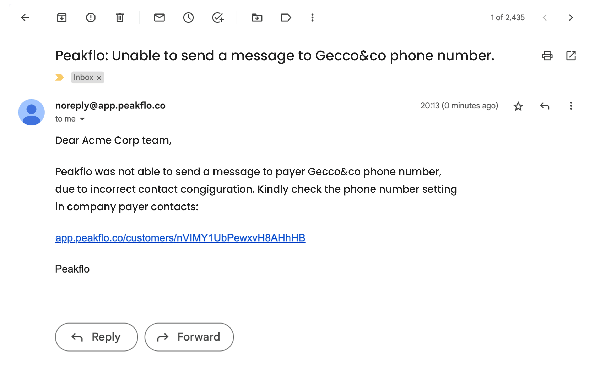Click the Forward button below message
This screenshot has height=376, width=600.
[x=189, y=337]
